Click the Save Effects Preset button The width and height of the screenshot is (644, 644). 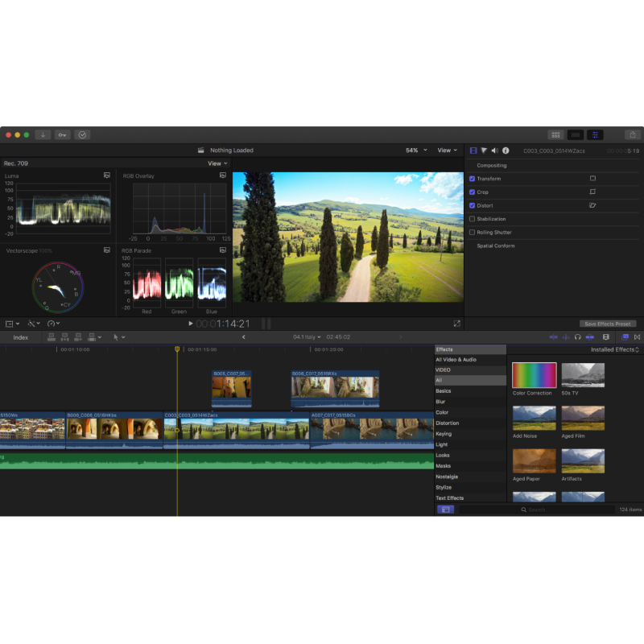pos(608,324)
